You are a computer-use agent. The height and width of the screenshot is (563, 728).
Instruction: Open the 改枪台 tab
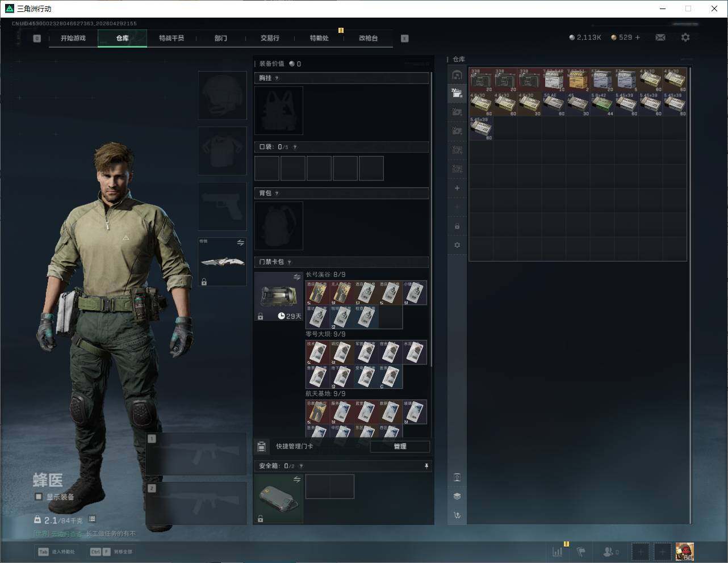tap(368, 38)
